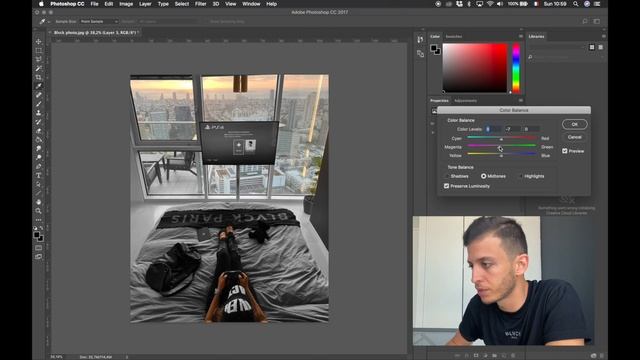Select the Healing Brush tool
The image size is (640, 360).
click(x=39, y=95)
